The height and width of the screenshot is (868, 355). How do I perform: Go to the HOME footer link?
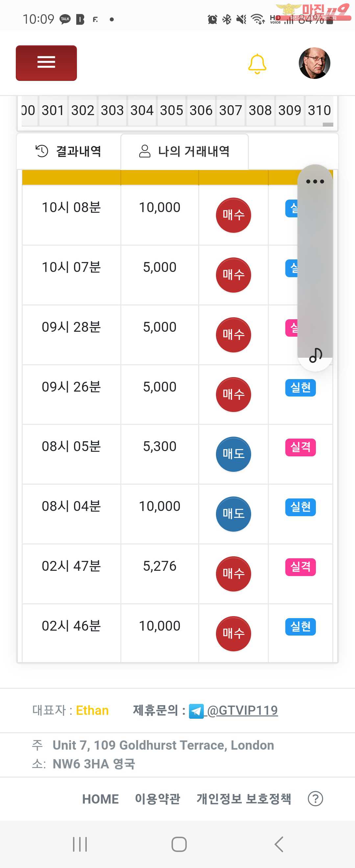point(100,799)
